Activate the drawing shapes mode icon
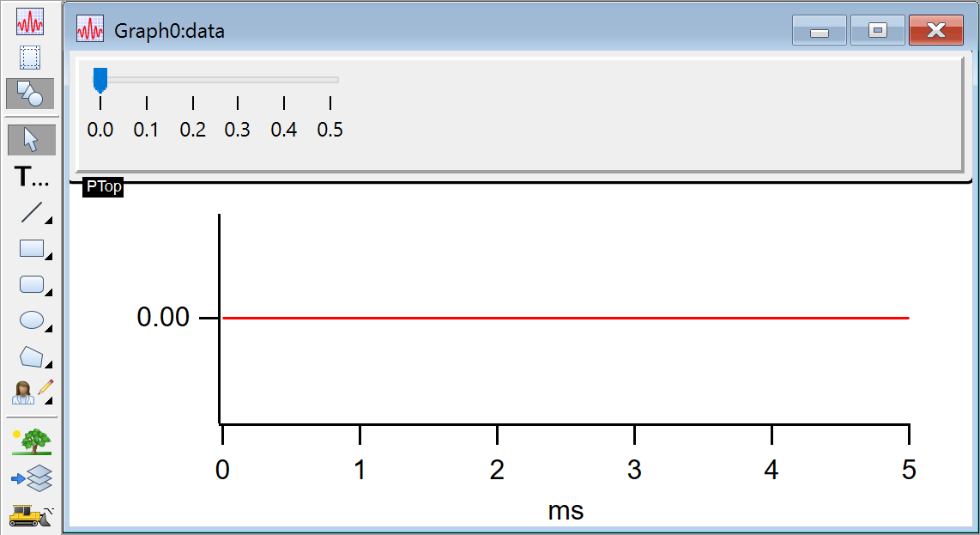Screen dimensions: 980x535 (30, 93)
